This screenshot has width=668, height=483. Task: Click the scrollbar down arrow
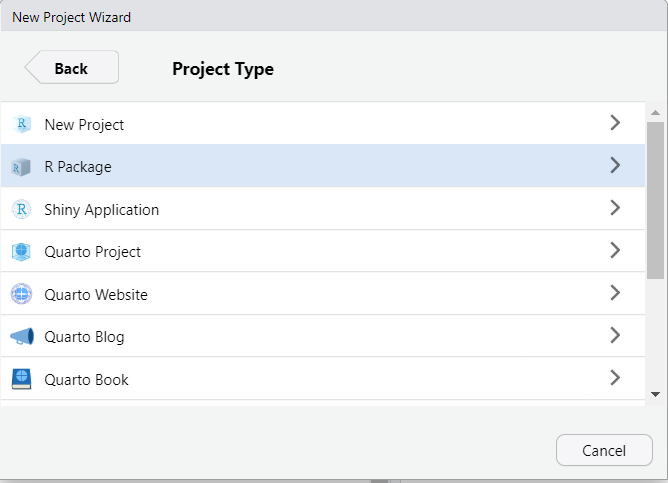pyautogui.click(x=655, y=394)
